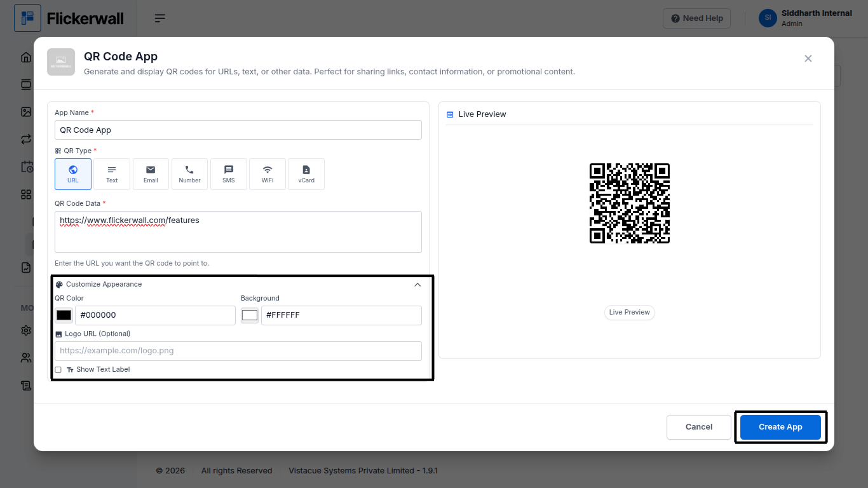The height and width of the screenshot is (488, 868).
Task: Open the repeat loop icon in sidebar
Action: [26, 139]
